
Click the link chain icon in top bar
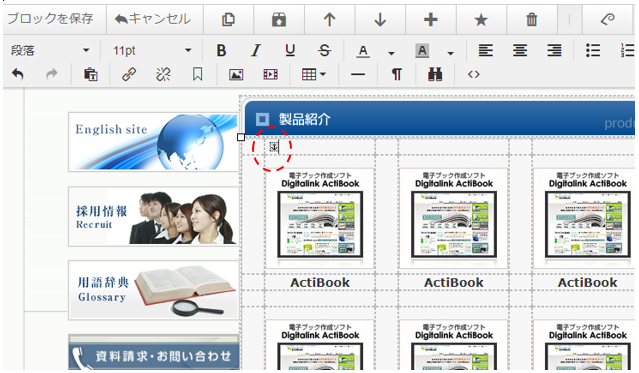point(607,19)
